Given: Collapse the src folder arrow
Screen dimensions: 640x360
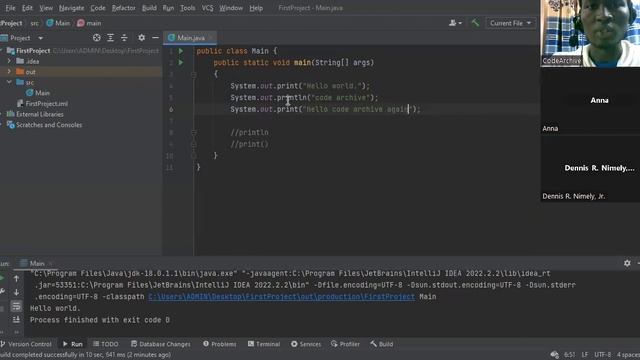Looking at the screenshot, I should (x=9, y=82).
